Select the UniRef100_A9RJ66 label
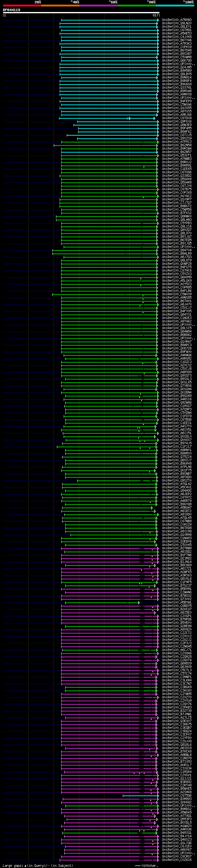 coord(176,115)
